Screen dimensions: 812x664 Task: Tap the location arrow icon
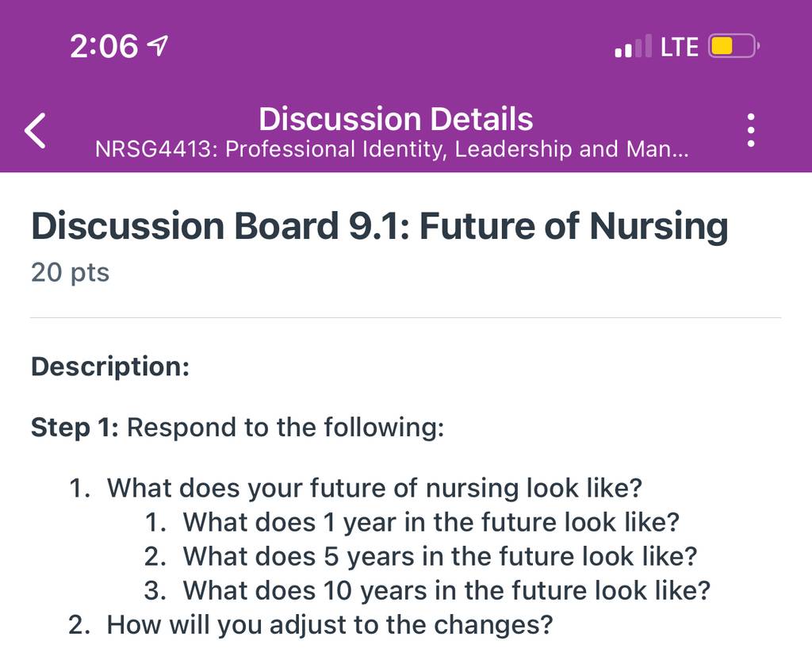[x=158, y=46]
